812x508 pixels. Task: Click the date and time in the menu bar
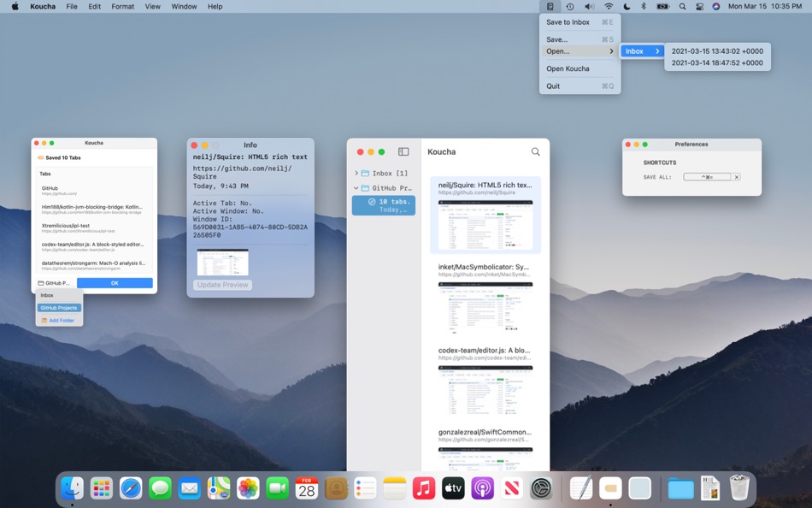765,7
